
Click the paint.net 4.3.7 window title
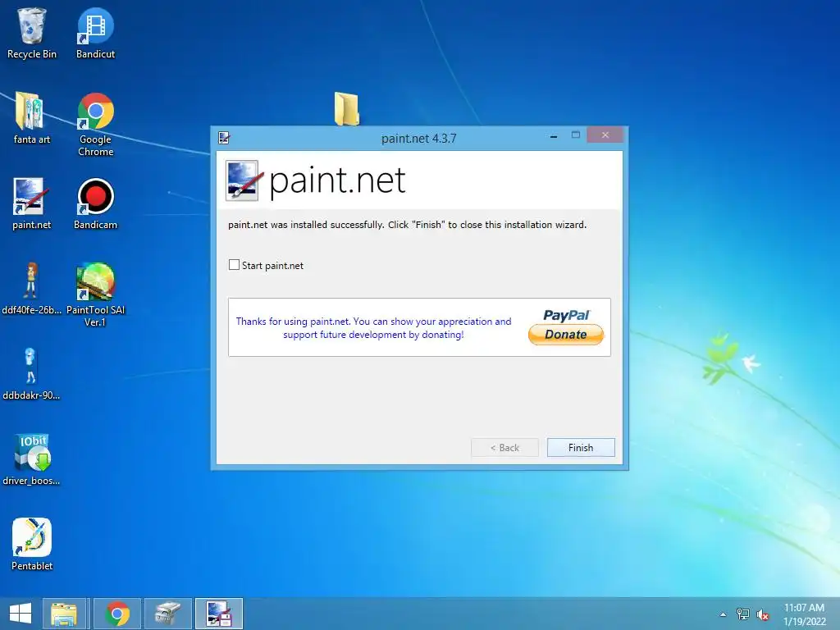pos(419,138)
